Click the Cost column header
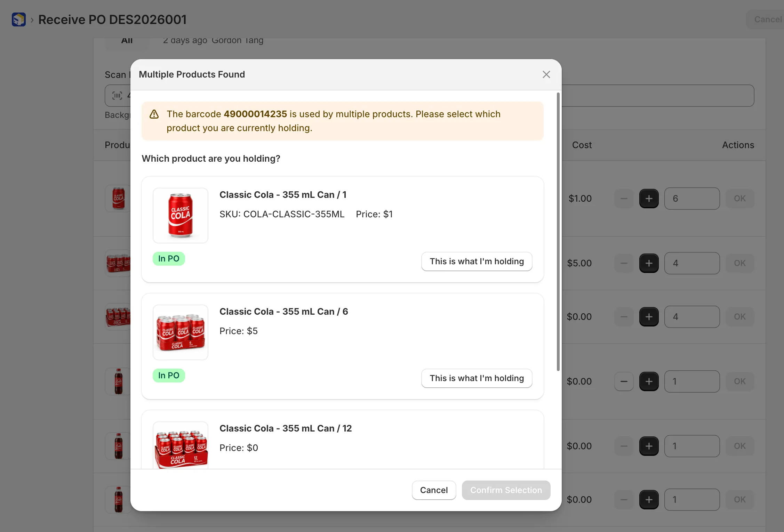This screenshot has height=532, width=784. point(582,145)
